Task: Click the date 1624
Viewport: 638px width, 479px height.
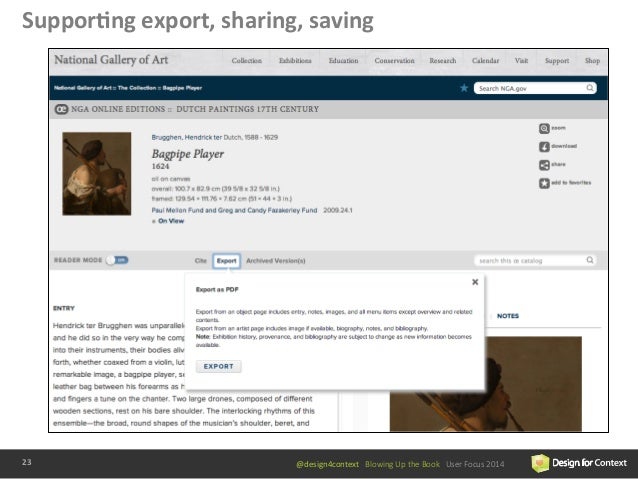Action: 160,166
